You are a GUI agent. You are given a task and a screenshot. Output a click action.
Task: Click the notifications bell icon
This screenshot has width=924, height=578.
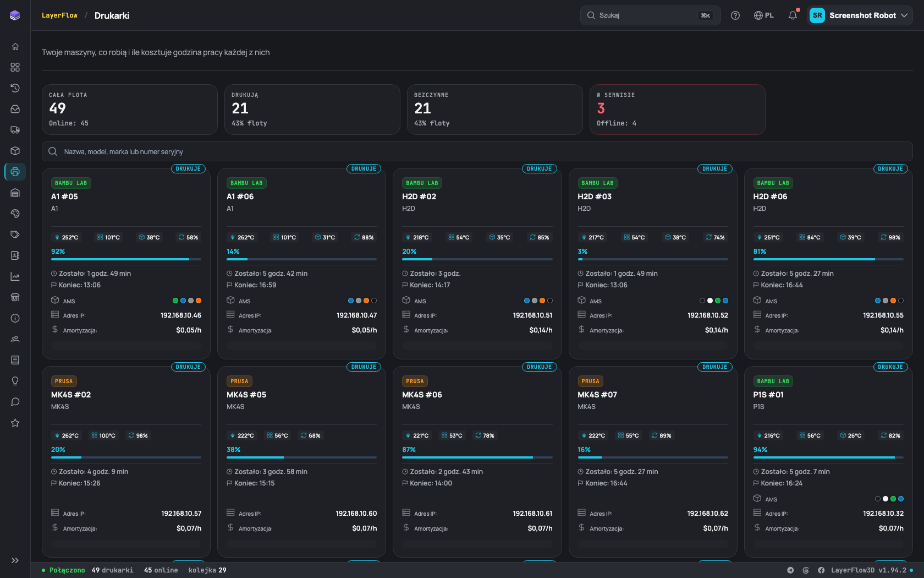[x=793, y=15]
